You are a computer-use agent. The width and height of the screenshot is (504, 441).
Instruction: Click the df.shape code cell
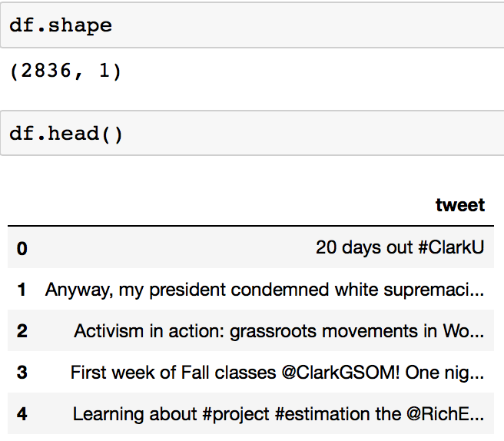pyautogui.click(x=252, y=25)
